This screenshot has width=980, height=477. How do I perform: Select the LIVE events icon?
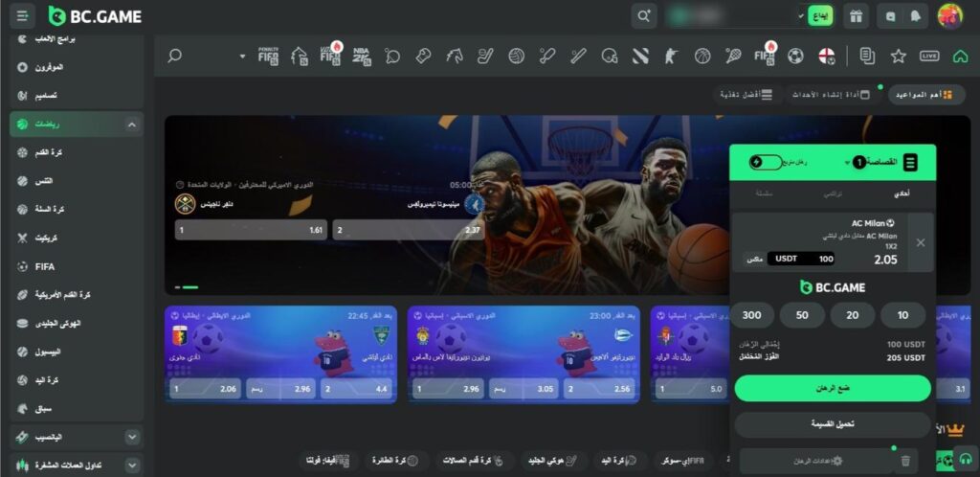pyautogui.click(x=928, y=56)
